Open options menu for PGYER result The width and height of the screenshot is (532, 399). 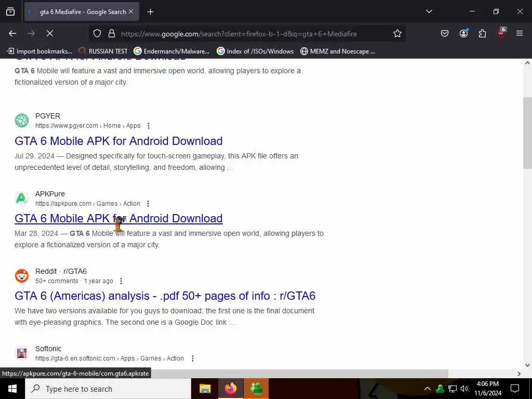click(148, 126)
